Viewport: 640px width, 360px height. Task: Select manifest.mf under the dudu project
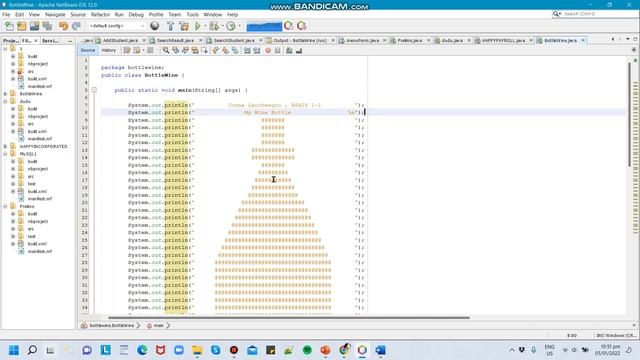click(x=40, y=139)
